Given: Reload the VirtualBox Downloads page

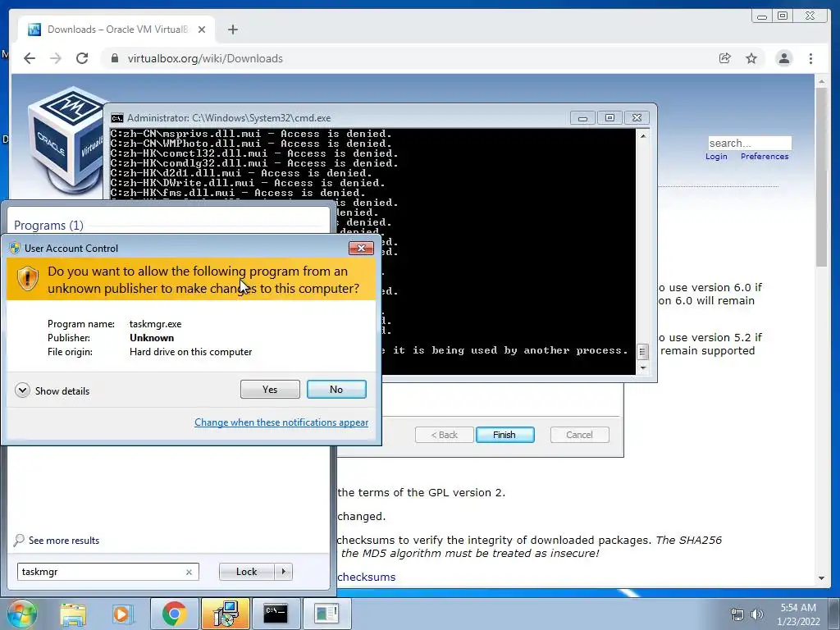Looking at the screenshot, I should pos(82,58).
